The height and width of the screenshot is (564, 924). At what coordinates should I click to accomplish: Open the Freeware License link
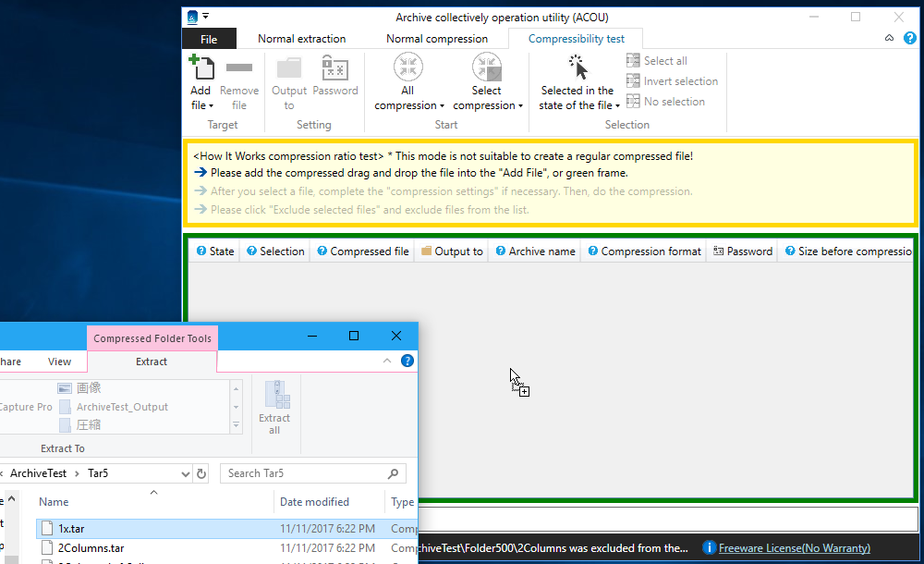(795, 548)
